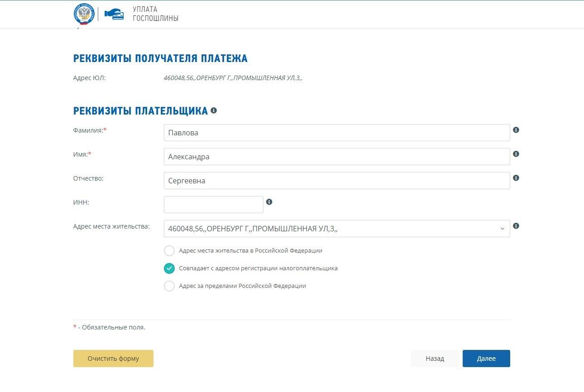This screenshot has height=392, width=584.
Task: Show info hint for Адрес места жительства
Action: pyautogui.click(x=516, y=226)
